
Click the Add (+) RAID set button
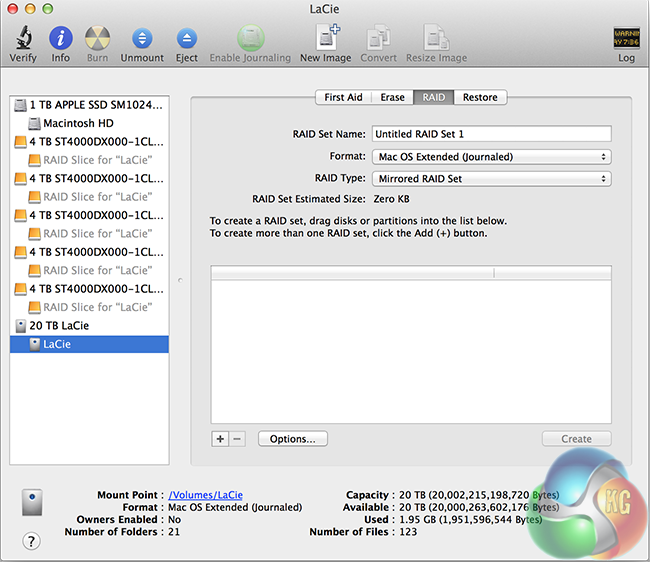[x=220, y=439]
